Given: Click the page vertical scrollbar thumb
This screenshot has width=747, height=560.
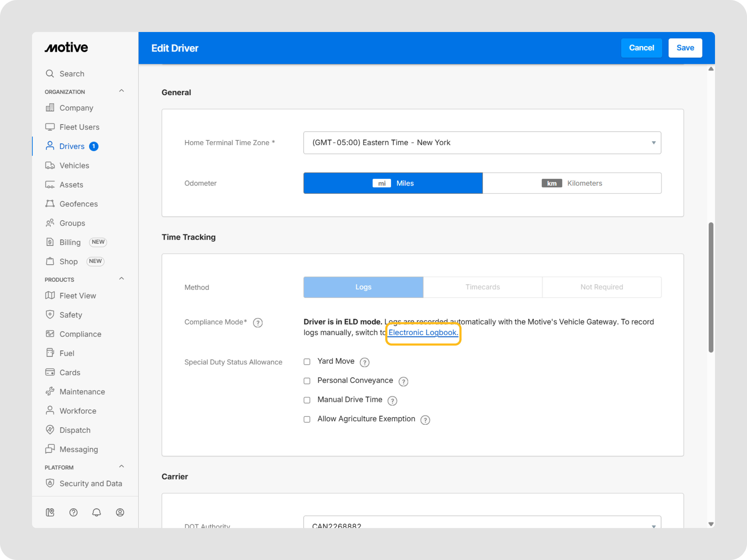Looking at the screenshot, I should [710, 287].
